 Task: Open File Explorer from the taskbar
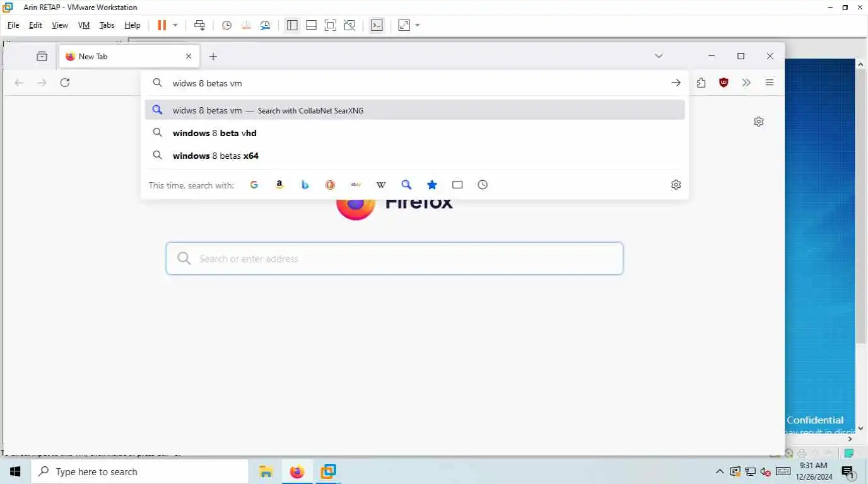[x=266, y=471]
